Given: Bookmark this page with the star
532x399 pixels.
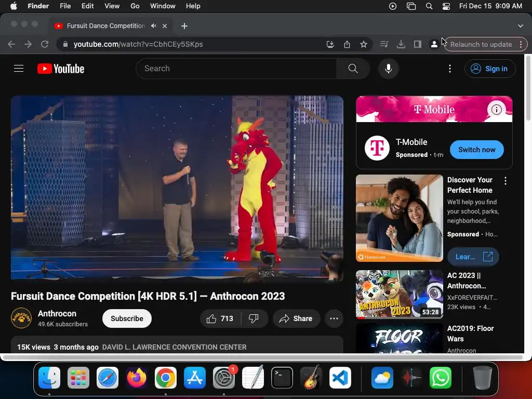Looking at the screenshot, I should (363, 45).
